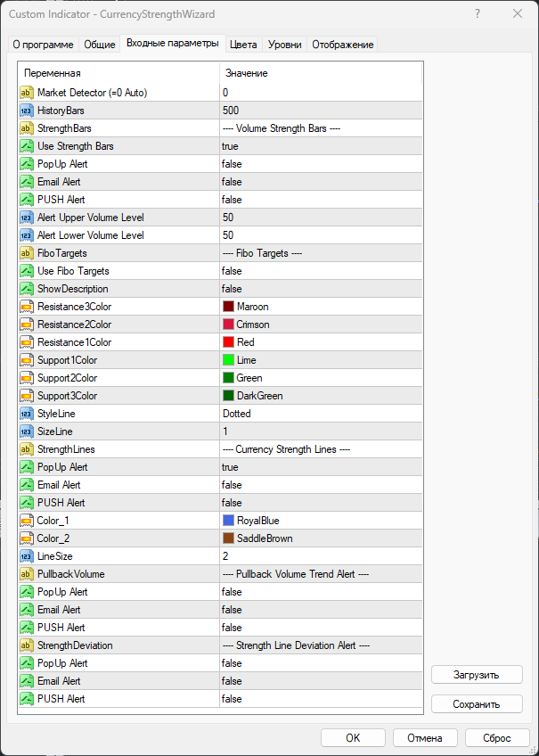
Task: Click the LineSize integer type icon
Action: click(26, 556)
